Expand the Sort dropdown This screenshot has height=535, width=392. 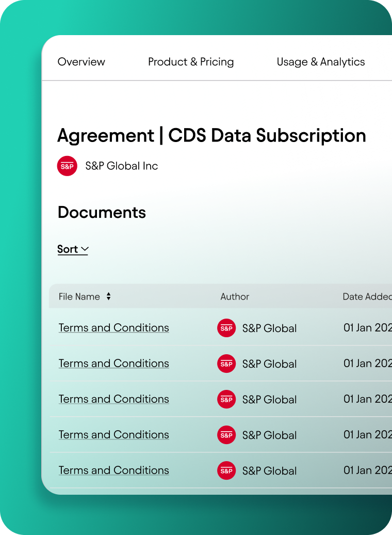[73, 249]
